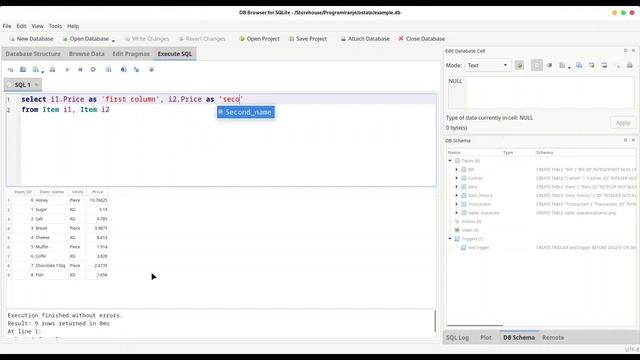Viewport: 640px width, 360px height.
Task: Float the DB Schema panel
Action: [625, 140]
